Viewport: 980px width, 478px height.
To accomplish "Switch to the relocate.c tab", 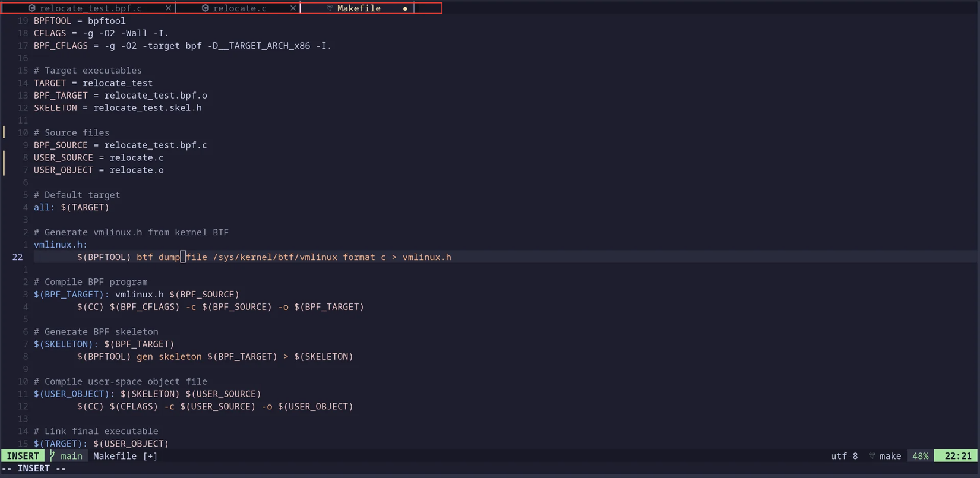I will click(x=239, y=8).
